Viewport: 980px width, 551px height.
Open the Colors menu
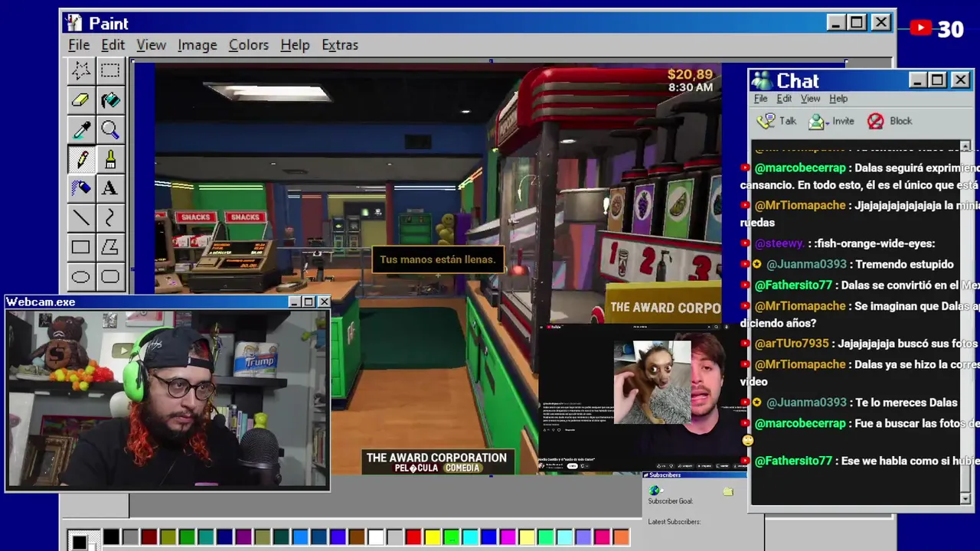[x=249, y=45]
